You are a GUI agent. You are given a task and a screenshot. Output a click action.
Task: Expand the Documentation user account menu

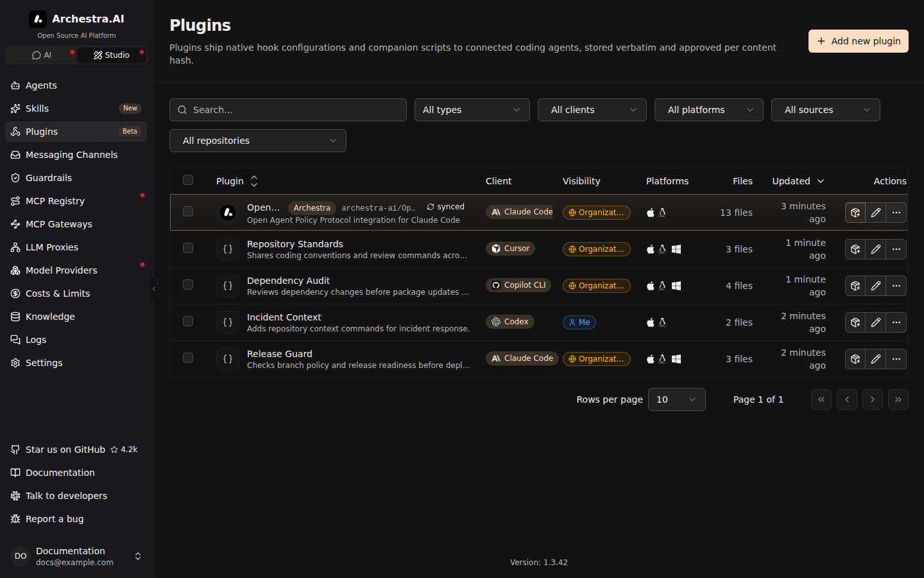pos(76,556)
